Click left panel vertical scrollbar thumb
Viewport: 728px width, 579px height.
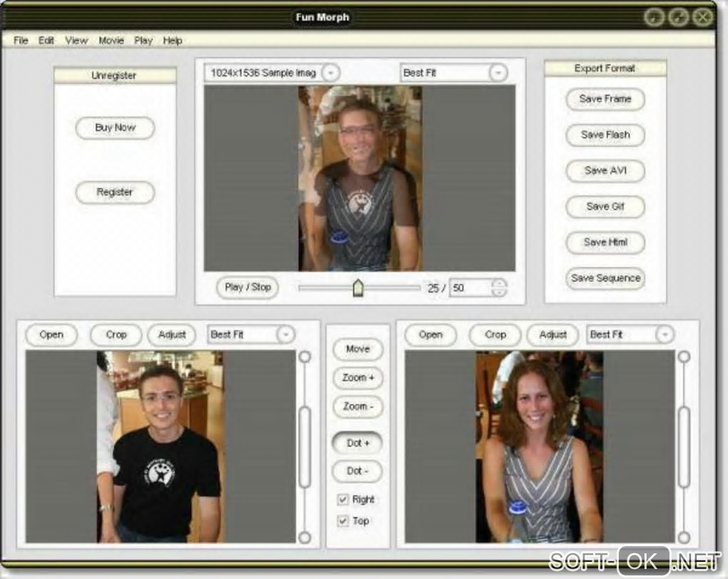[305, 447]
